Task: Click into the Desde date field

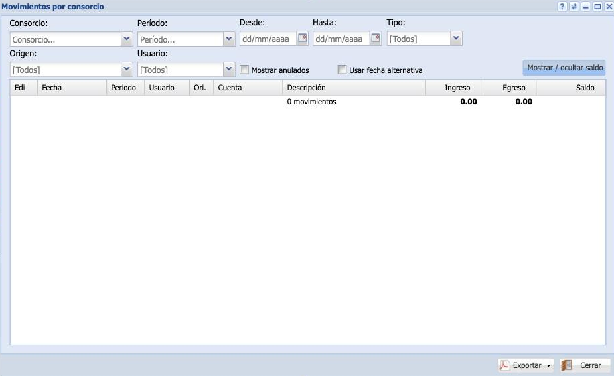Action: point(268,38)
